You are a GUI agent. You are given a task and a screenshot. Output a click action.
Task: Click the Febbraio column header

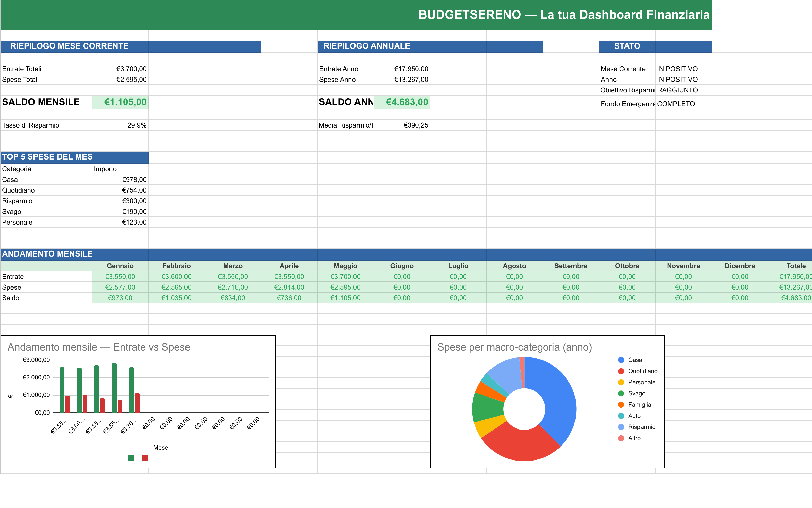tap(177, 266)
